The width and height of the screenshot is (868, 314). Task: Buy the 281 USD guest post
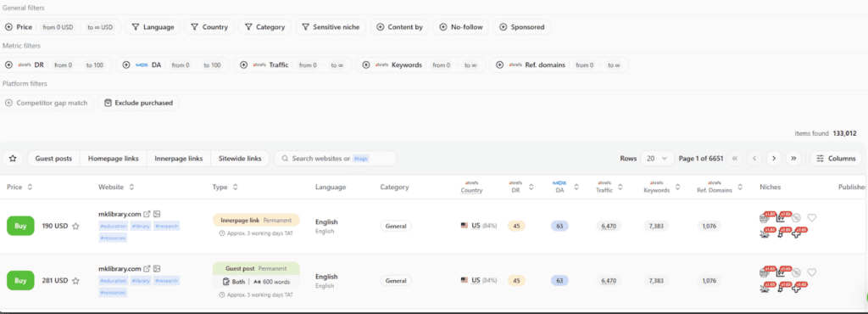20,280
